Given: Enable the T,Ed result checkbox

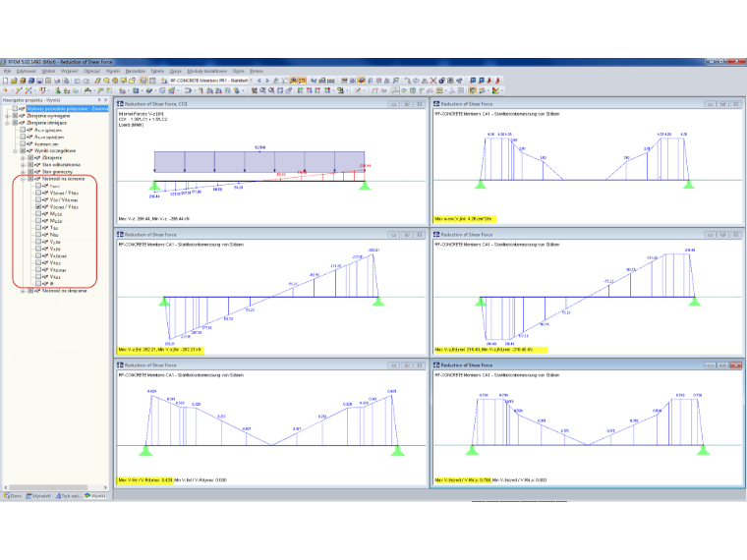Looking at the screenshot, I should [38, 228].
